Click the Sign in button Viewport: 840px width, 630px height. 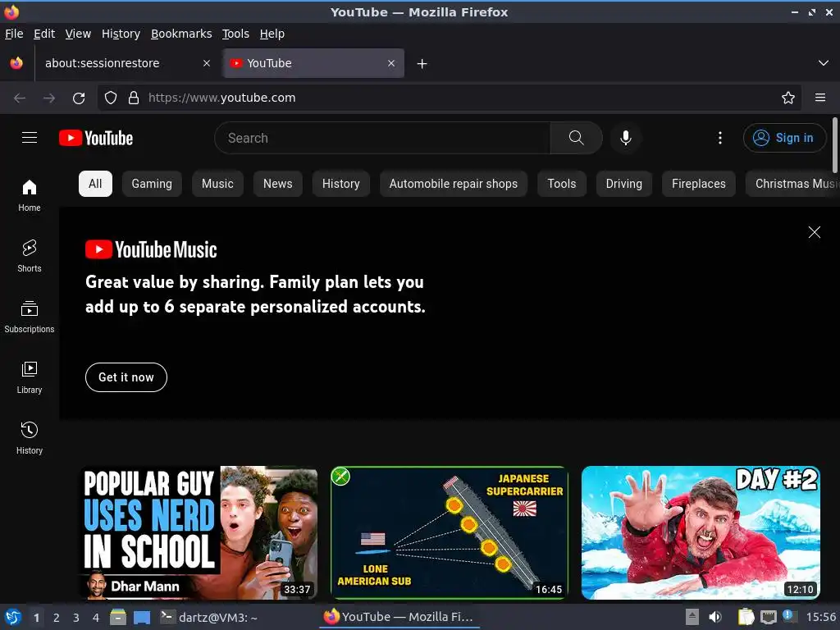coord(783,138)
